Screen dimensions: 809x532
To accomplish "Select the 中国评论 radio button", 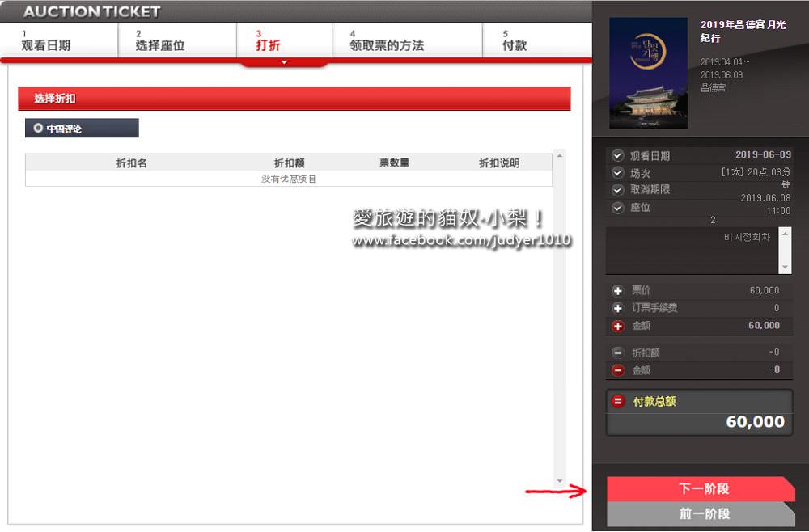I will click(x=38, y=128).
